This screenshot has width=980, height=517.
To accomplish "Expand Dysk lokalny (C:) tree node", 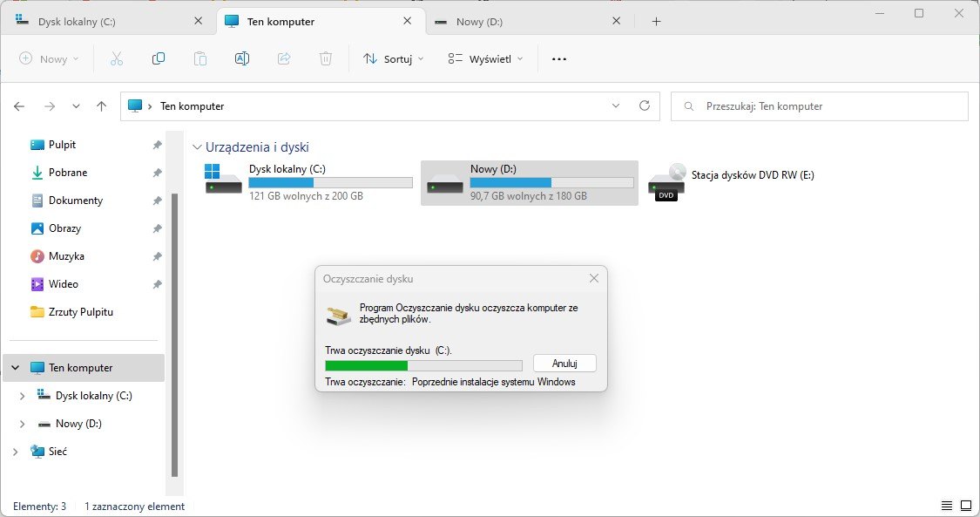I will click(x=23, y=396).
